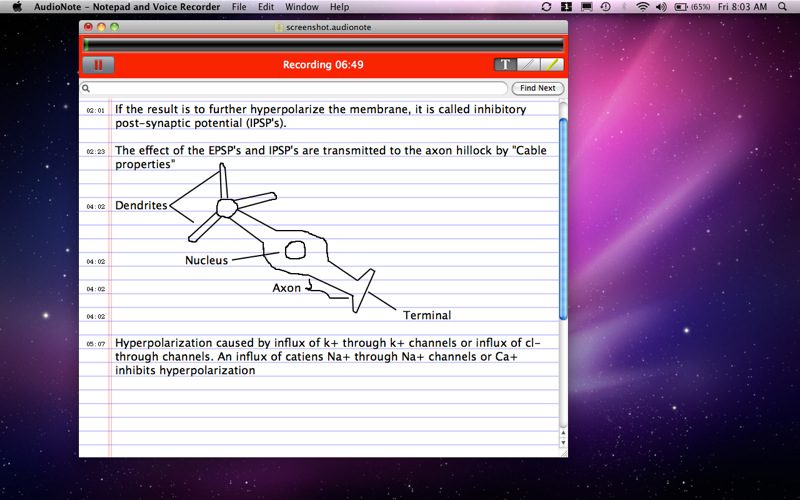Click the line starting 'Hyperpolarization caused by influx'
The height and width of the screenshot is (500, 800).
pos(328,343)
